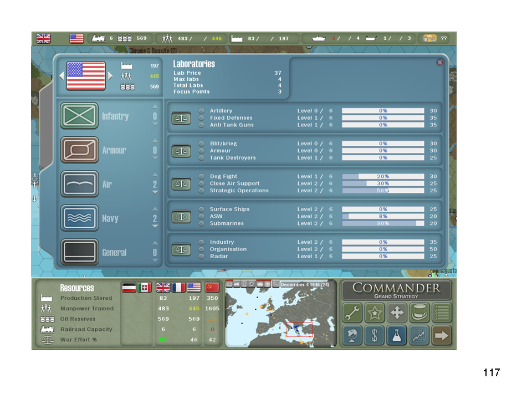Decrease Navy labs with down arrow
The width and height of the screenshot is (532, 399).
tap(155, 227)
